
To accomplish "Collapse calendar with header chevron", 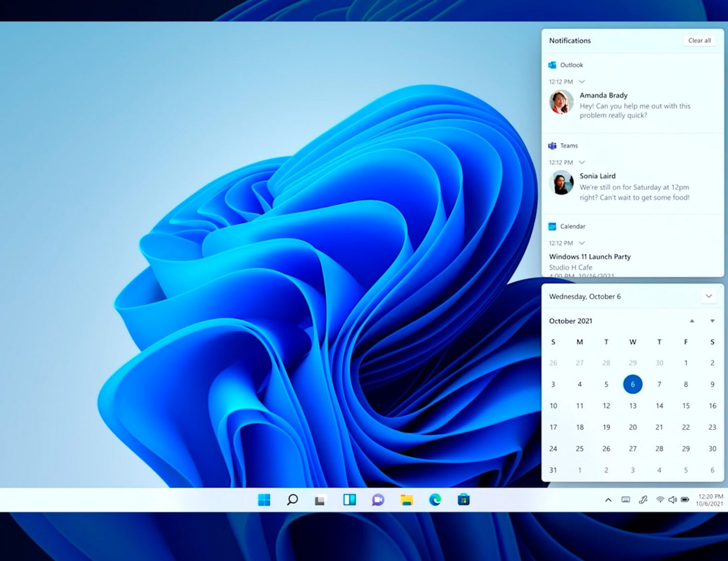I will point(709,296).
